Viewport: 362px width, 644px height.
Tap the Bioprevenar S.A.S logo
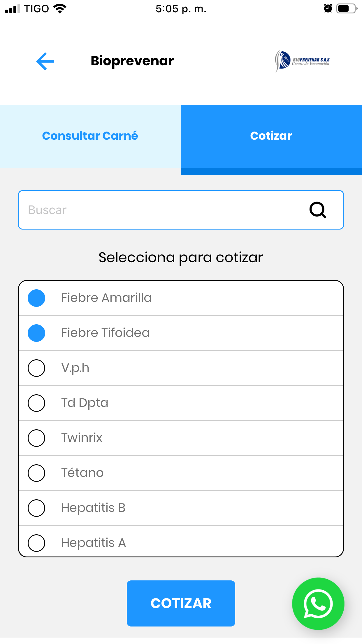pyautogui.click(x=302, y=61)
